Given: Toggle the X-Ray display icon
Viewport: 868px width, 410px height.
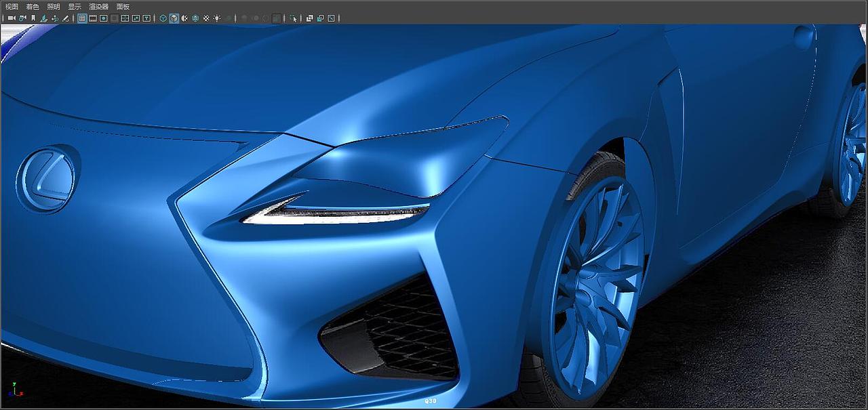Looking at the screenshot, I should (310, 18).
